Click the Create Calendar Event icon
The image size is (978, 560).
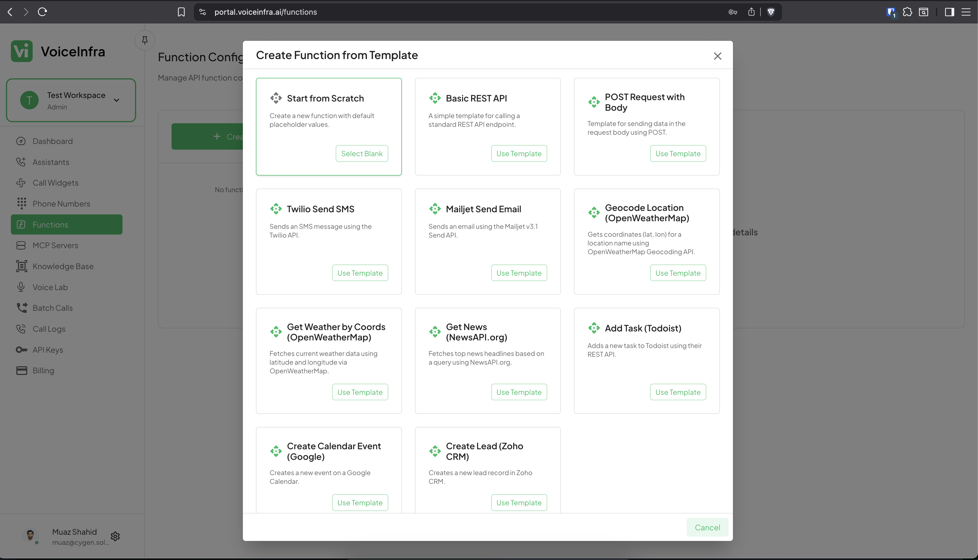[x=276, y=451]
